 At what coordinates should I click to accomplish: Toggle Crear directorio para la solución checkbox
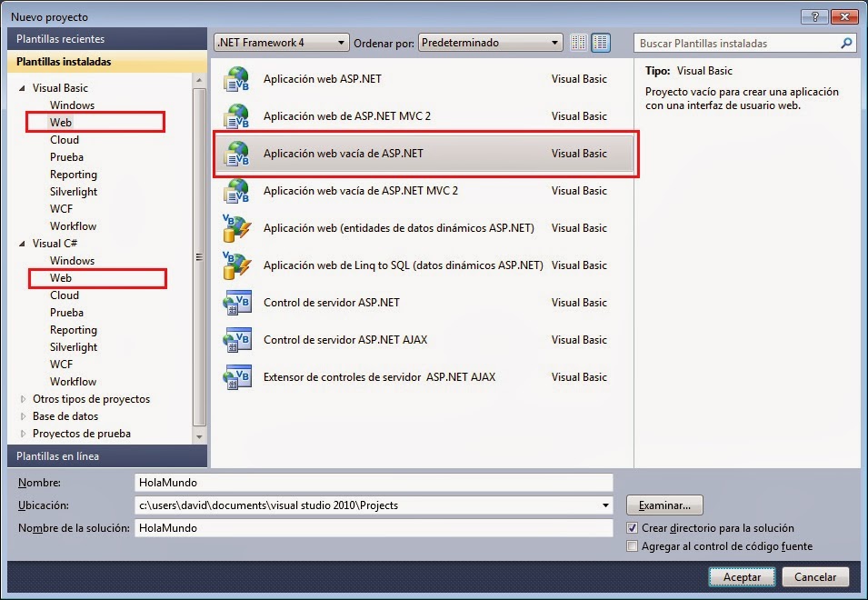633,528
